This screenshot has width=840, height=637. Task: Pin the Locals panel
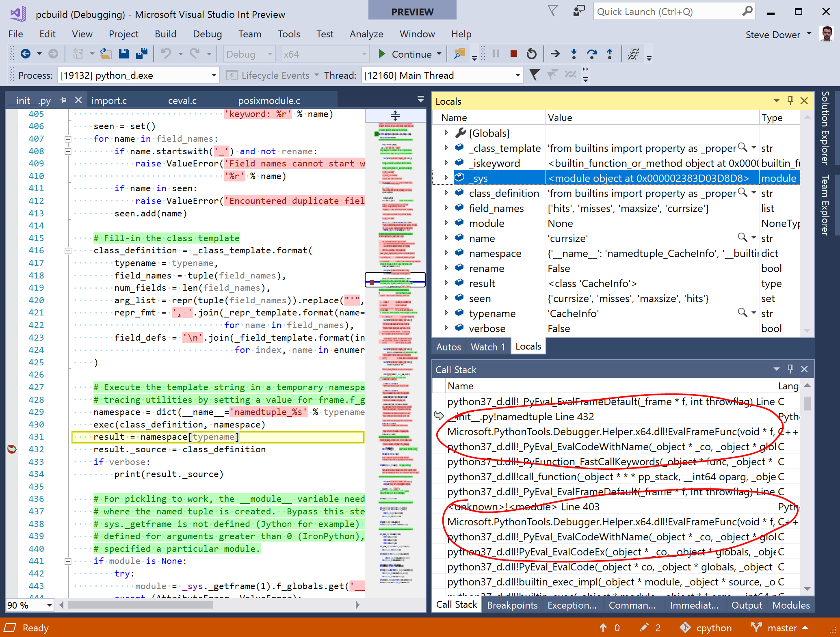pyautogui.click(x=790, y=101)
